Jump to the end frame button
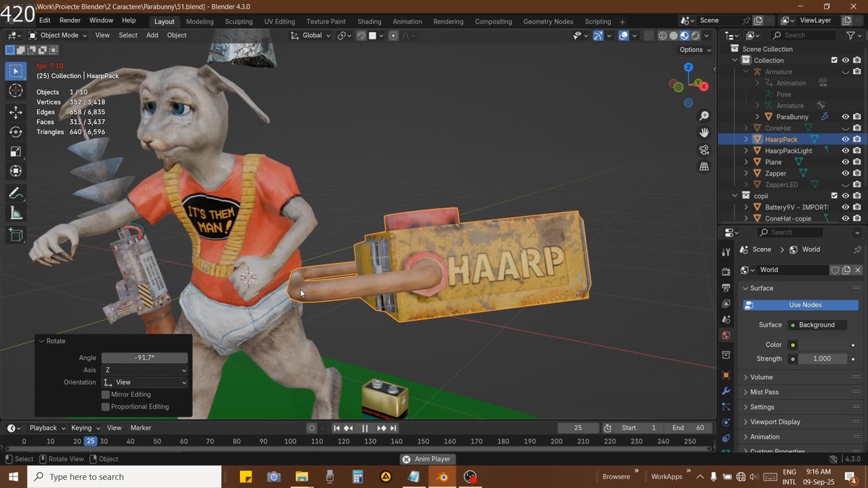Screen dimensions: 868x488 [393, 428]
